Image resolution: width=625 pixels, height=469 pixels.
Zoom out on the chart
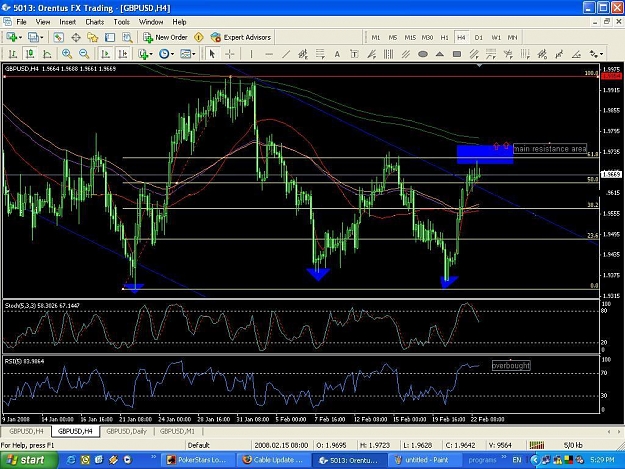84,54
